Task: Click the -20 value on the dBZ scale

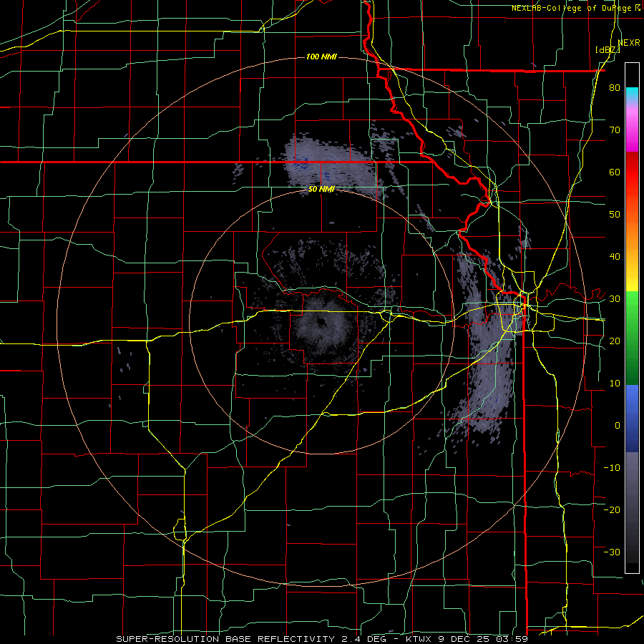Action: click(x=612, y=509)
